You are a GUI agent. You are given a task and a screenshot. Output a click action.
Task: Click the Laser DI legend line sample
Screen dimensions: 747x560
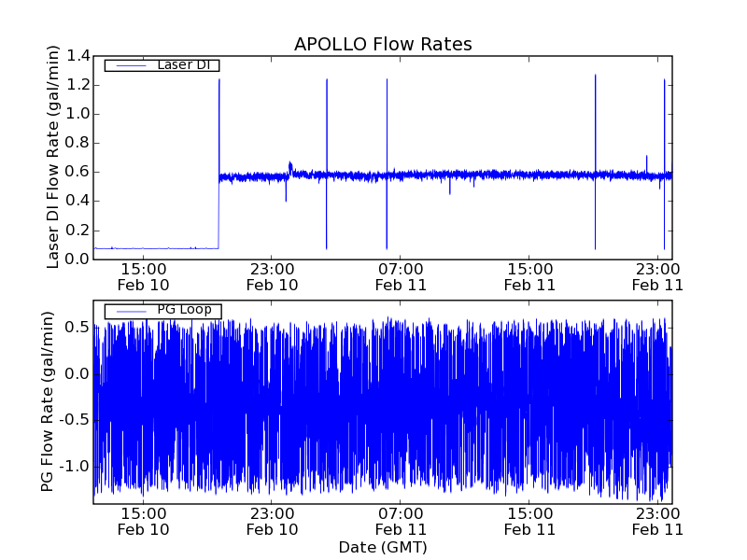pyautogui.click(x=131, y=65)
